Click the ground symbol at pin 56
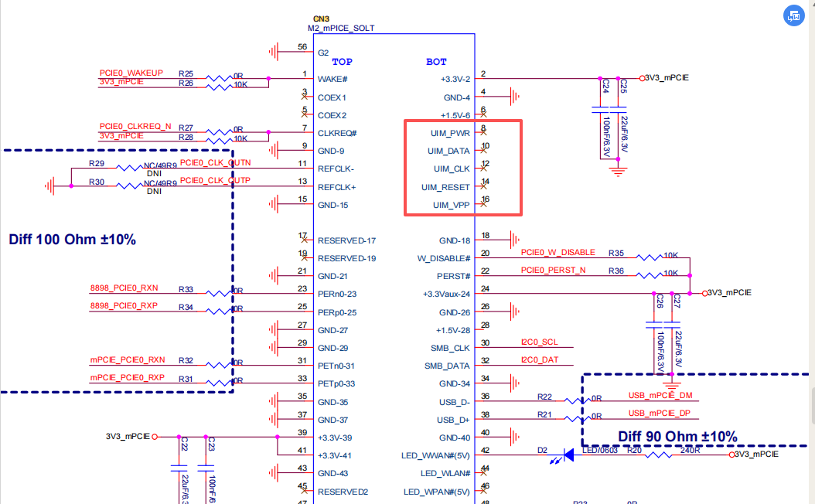The width and height of the screenshot is (815, 504). (275, 52)
